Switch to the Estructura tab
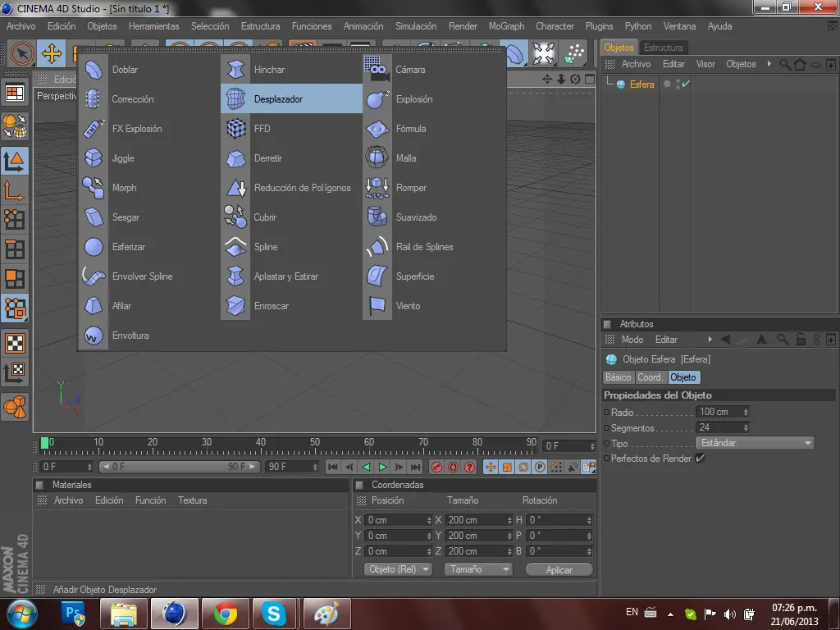 [663, 47]
